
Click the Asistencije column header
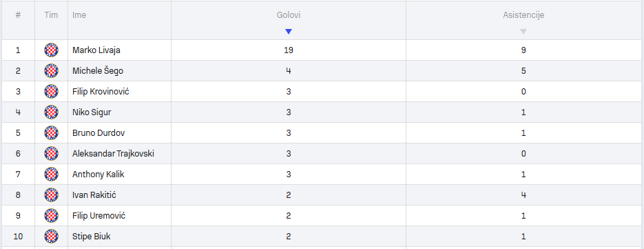click(x=523, y=15)
